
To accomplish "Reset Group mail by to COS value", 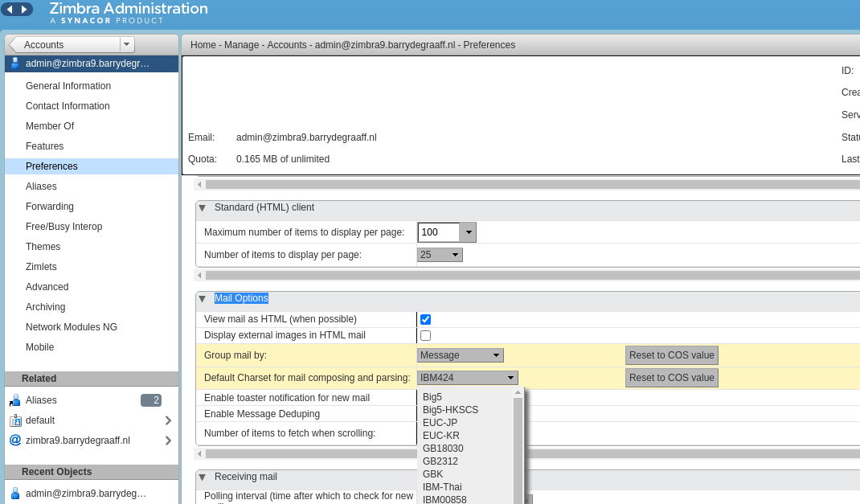I will click(x=672, y=355).
